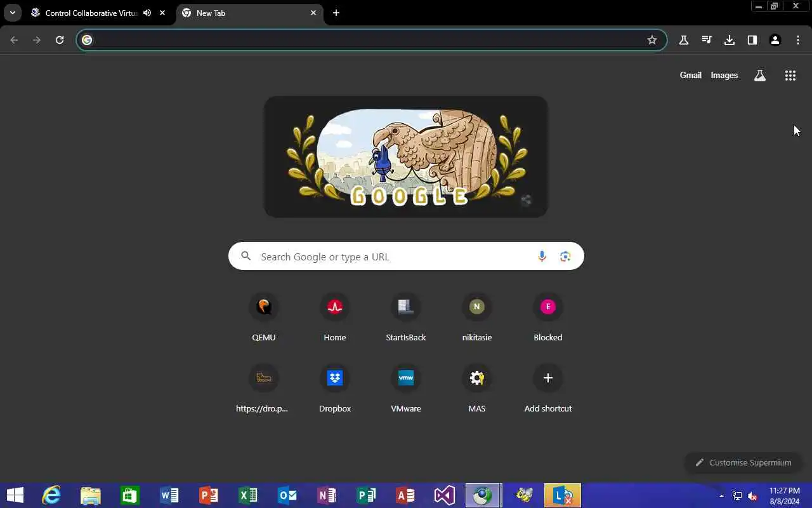
Task: Click the magnifier icon in search box
Action: pyautogui.click(x=246, y=256)
